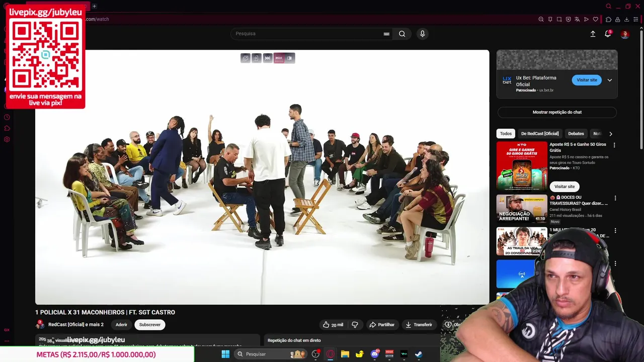Click the zoom out icon in address bar
This screenshot has height=362, width=644.
point(541,19)
